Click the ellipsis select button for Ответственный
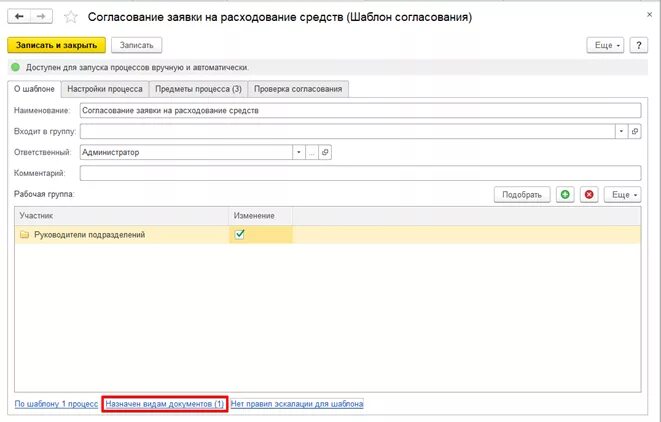 pos(312,152)
